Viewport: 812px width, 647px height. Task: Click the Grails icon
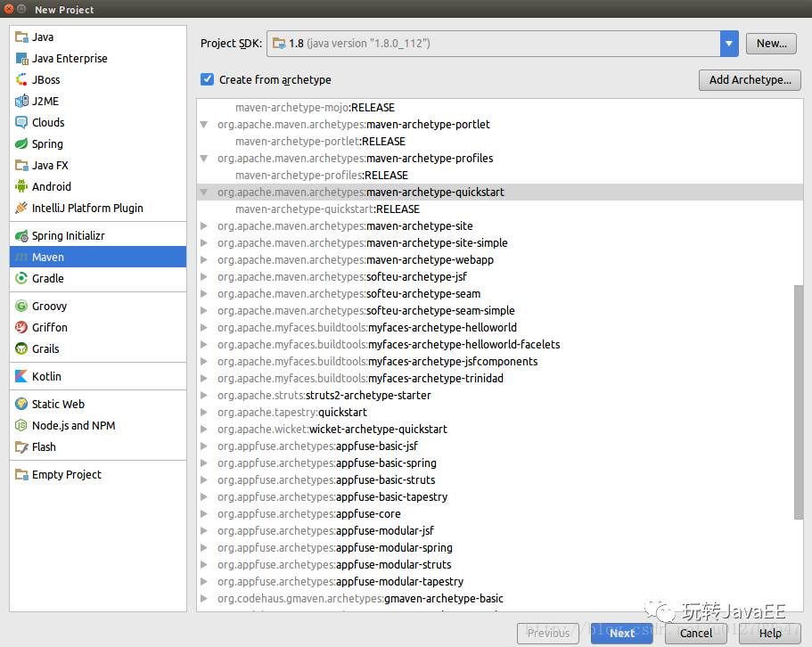[x=21, y=348]
